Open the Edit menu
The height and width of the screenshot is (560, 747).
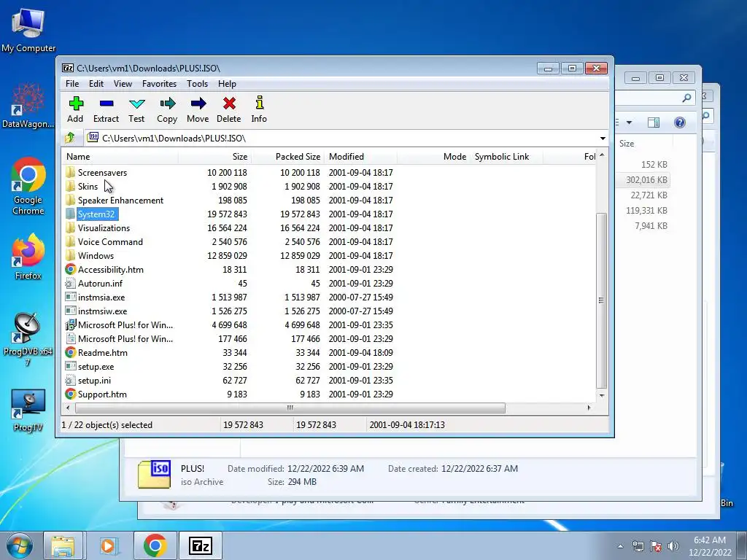point(96,84)
